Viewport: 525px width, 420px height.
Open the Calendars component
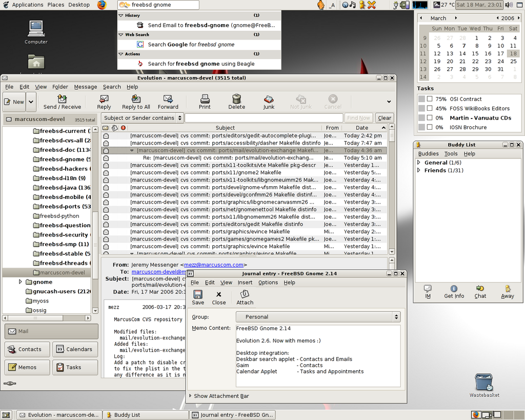point(75,349)
